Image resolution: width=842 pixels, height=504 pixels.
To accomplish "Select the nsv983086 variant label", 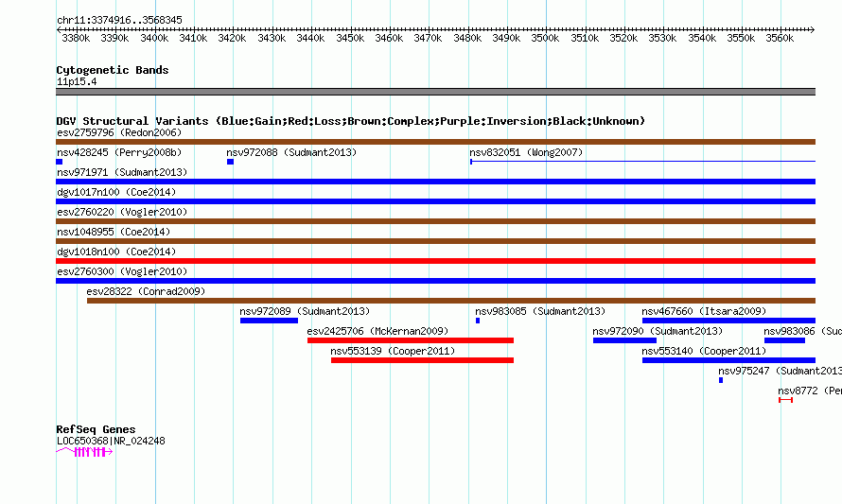I will 803,331.
